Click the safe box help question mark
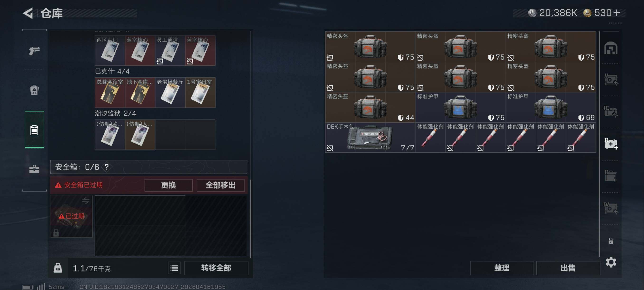This screenshot has width=644, height=290. (106, 167)
